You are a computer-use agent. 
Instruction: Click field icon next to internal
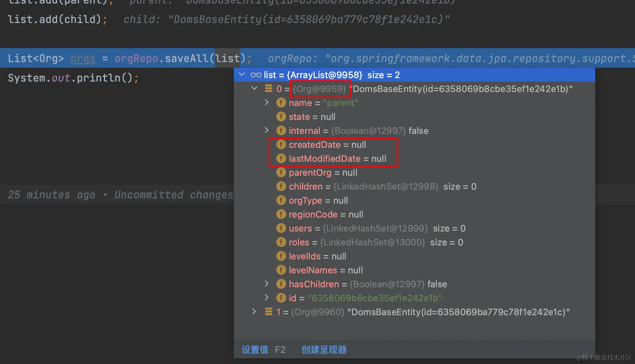pos(281,130)
